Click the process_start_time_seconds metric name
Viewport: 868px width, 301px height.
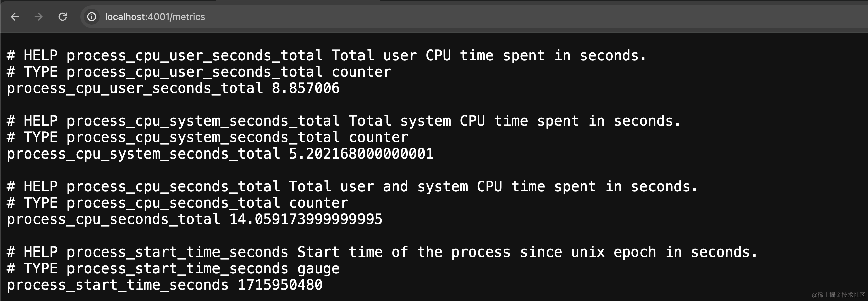[x=118, y=285]
